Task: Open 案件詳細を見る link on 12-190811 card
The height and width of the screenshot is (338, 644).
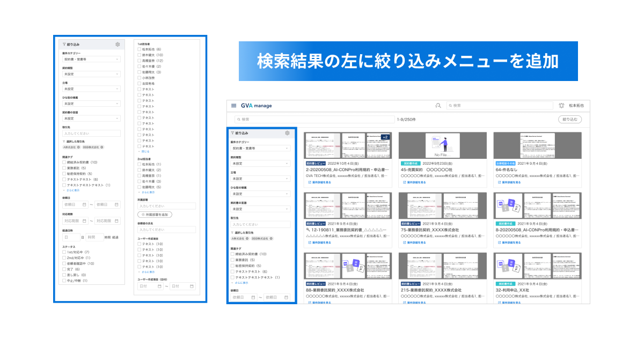Action: (x=320, y=243)
